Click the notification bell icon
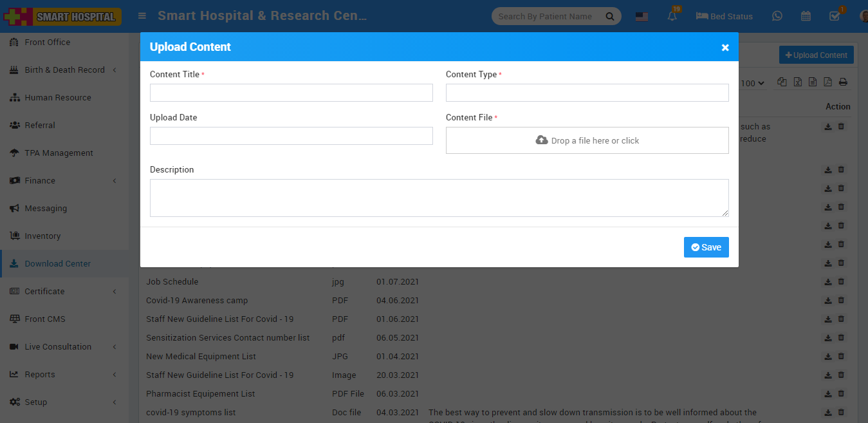 point(672,17)
